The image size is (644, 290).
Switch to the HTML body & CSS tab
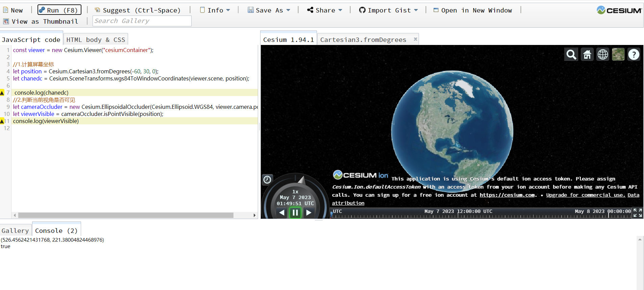pyautogui.click(x=96, y=40)
